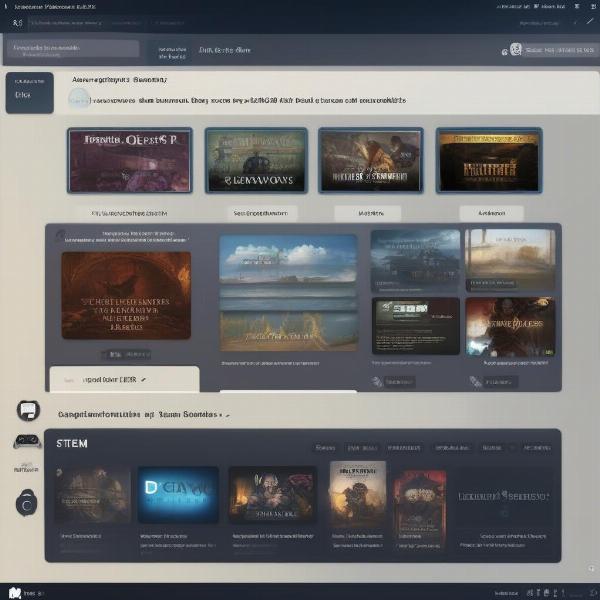Open the purple game banner thumbnail
This screenshot has height=600, width=600.
[x=130, y=160]
